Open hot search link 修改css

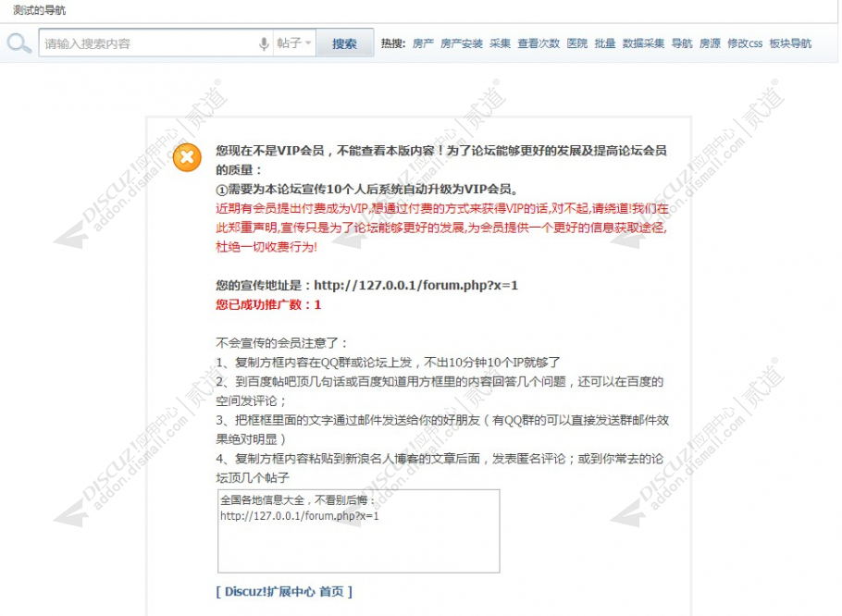[x=745, y=43]
